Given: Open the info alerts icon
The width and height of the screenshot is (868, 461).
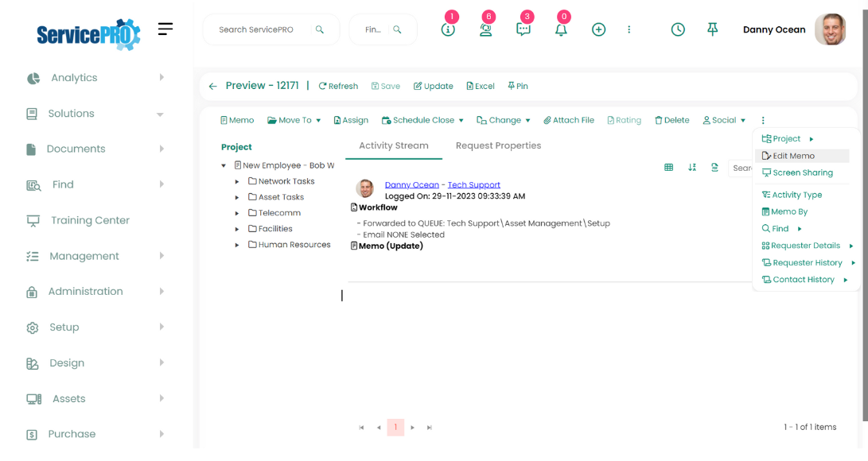Looking at the screenshot, I should pos(448,29).
